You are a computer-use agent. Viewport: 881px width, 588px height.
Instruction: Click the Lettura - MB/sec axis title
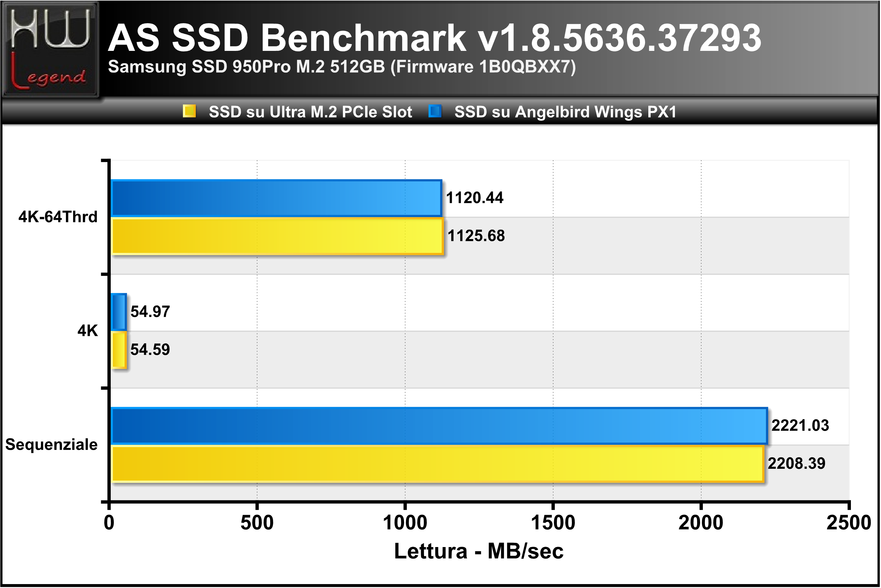tap(479, 551)
